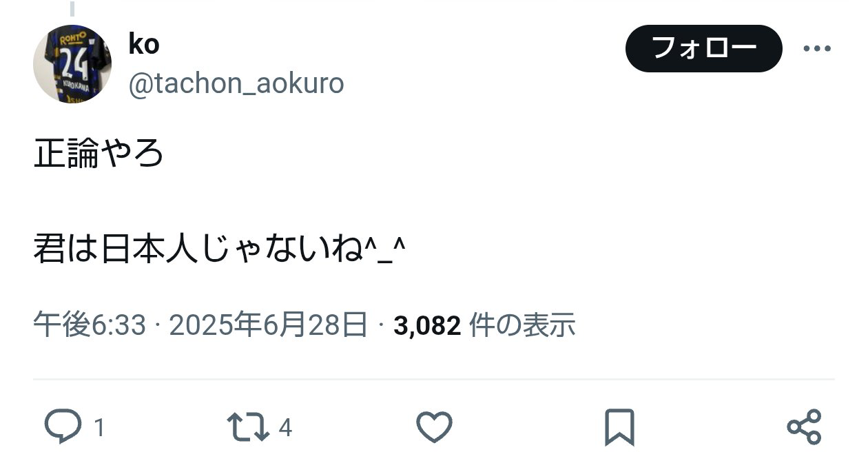
Task: Click the retweet count number 4
Action: tap(285, 429)
